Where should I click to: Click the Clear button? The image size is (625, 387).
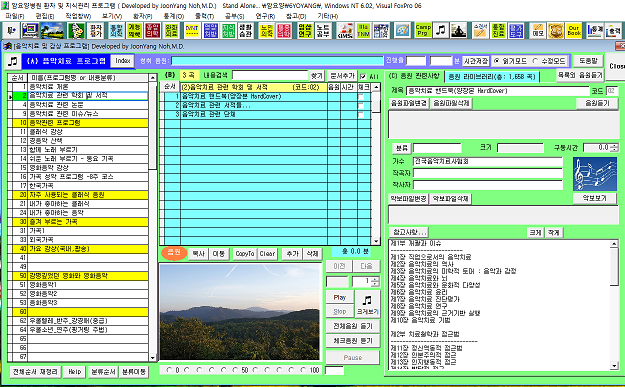[267, 253]
